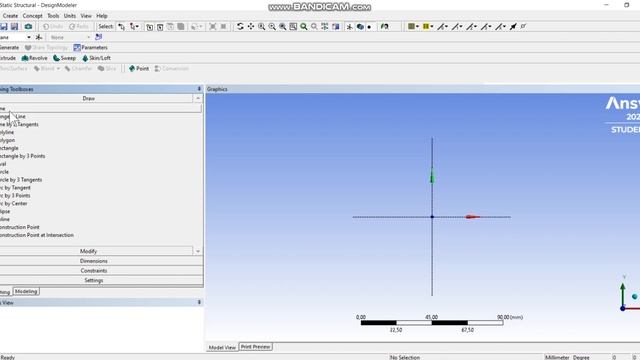Click the Look At Face/Plane/Sketch icon
This screenshot has width=640, height=360.
tap(384, 27)
